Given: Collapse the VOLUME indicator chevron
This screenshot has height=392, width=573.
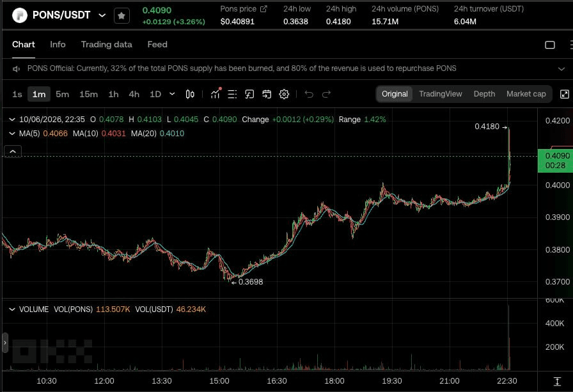Looking at the screenshot, I should [12, 310].
